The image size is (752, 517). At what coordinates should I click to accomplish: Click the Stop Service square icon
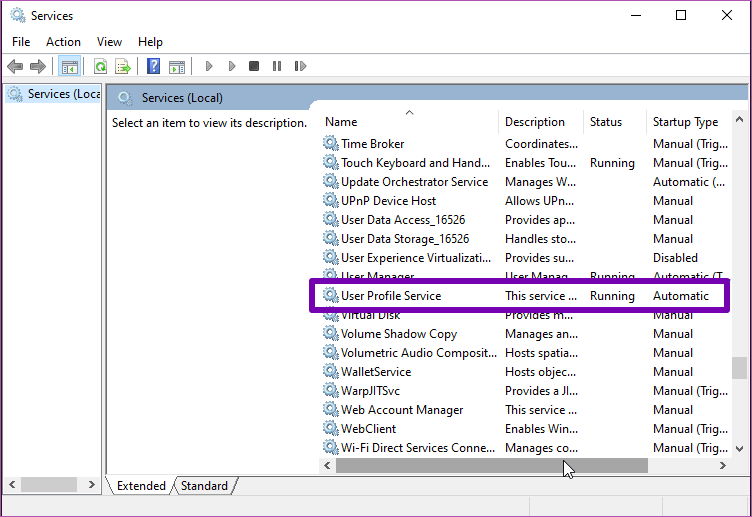tap(254, 67)
